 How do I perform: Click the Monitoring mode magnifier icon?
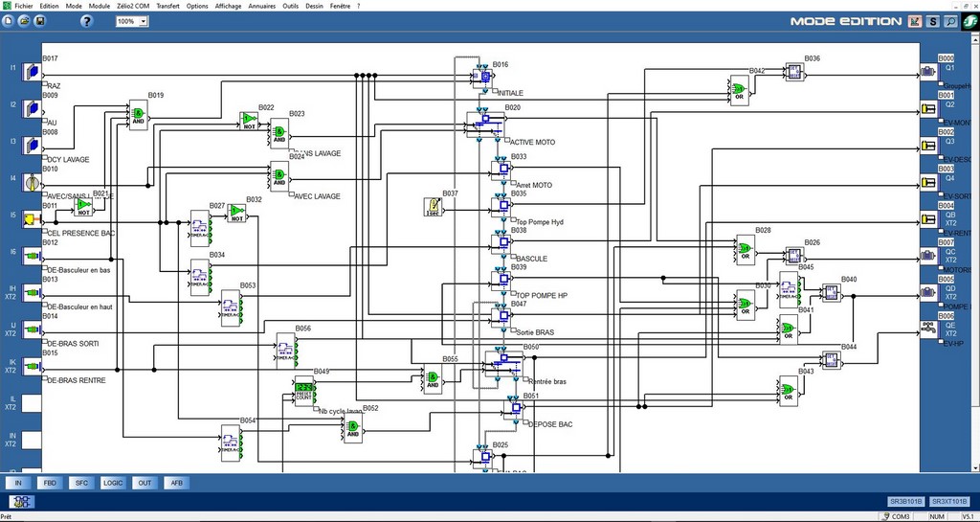click(x=950, y=21)
